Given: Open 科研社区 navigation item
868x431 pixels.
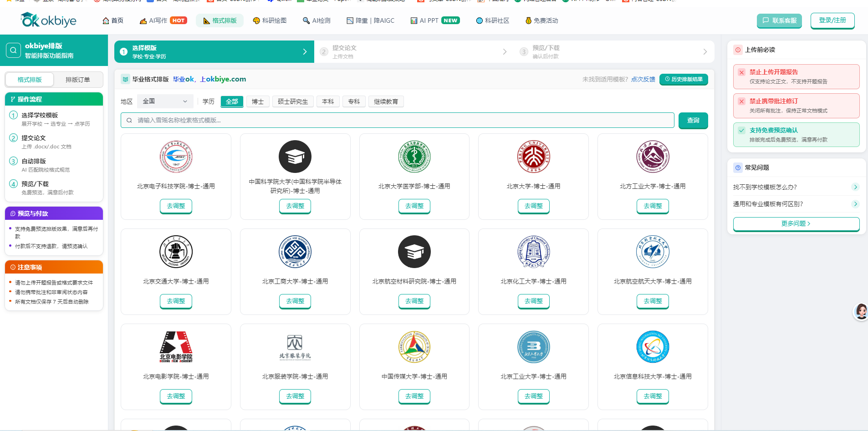Looking at the screenshot, I should point(492,20).
